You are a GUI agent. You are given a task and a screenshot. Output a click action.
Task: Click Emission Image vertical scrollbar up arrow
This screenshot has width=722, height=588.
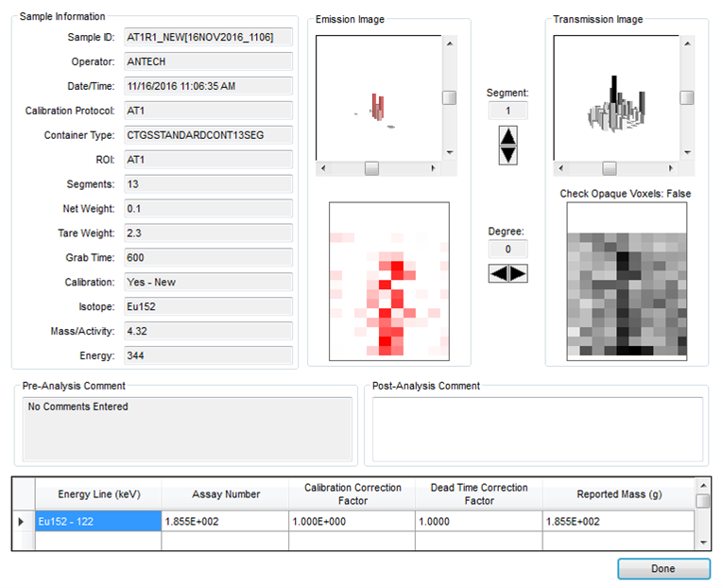(450, 43)
